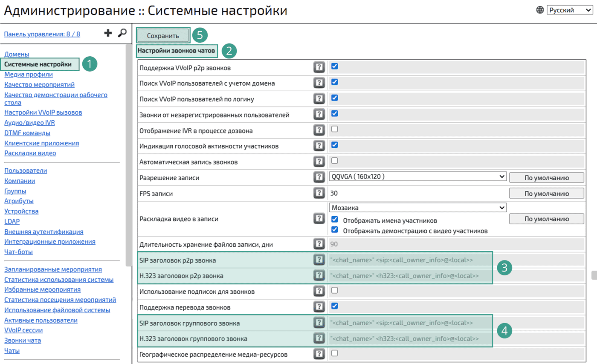Click help icon next to FPS записи
The width and height of the screenshot is (597, 364).
tap(319, 193)
